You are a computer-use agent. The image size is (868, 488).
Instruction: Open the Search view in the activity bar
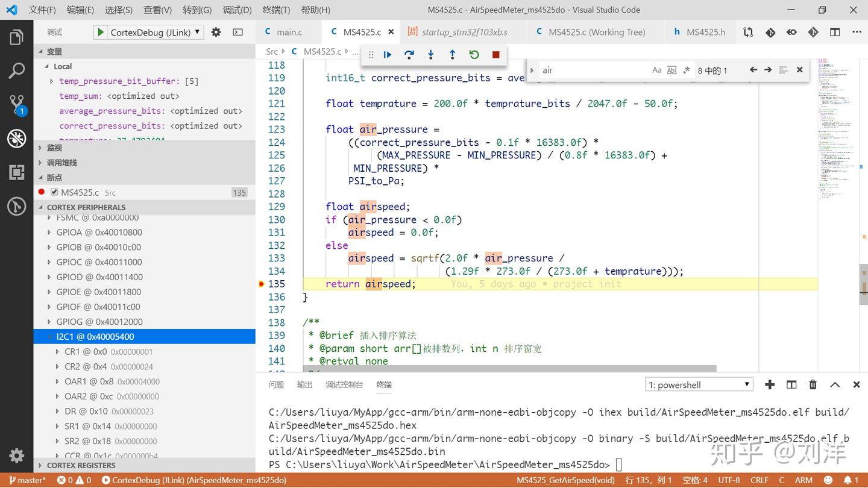(x=16, y=69)
